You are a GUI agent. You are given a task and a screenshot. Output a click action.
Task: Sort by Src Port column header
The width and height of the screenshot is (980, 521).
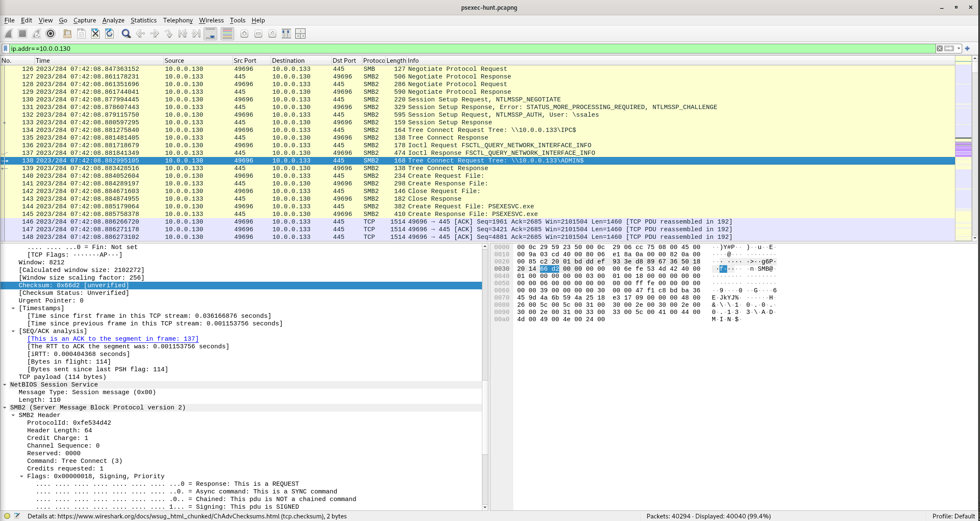[x=252, y=61]
